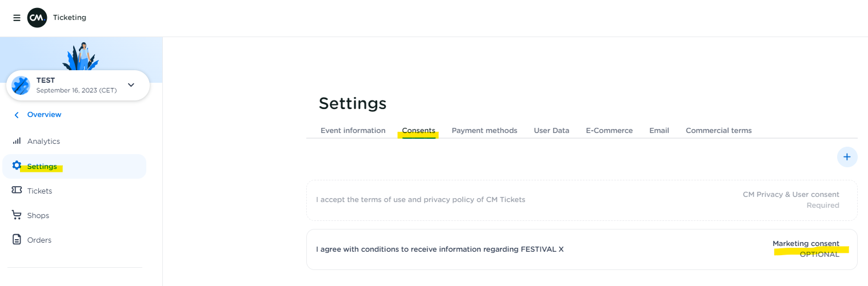Image resolution: width=868 pixels, height=286 pixels.
Task: Go back using the Overview chevron
Action: [x=17, y=115]
